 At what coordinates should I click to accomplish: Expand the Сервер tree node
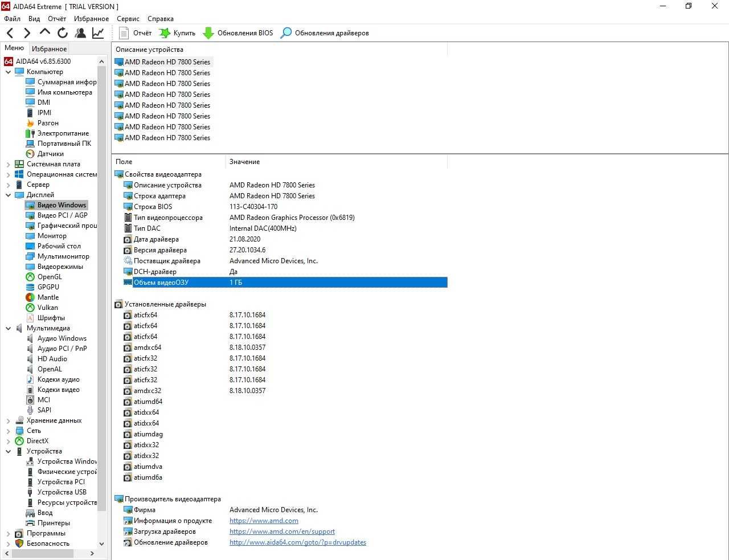coord(9,185)
